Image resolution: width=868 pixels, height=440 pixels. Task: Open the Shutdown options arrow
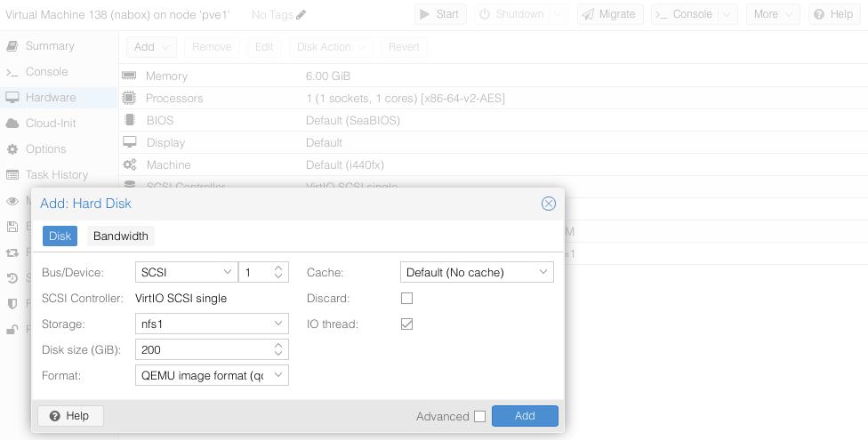point(559,14)
